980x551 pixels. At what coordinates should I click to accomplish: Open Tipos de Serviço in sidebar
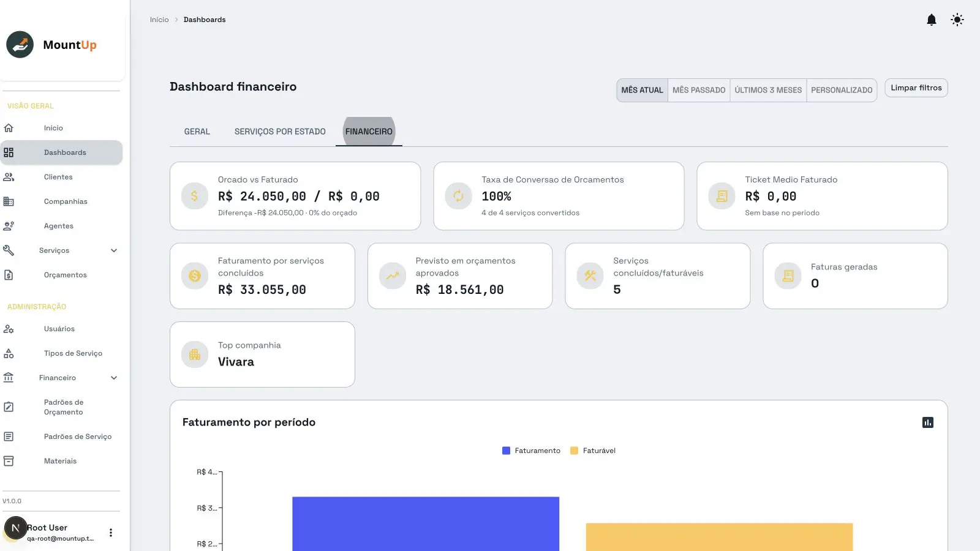pos(61,353)
